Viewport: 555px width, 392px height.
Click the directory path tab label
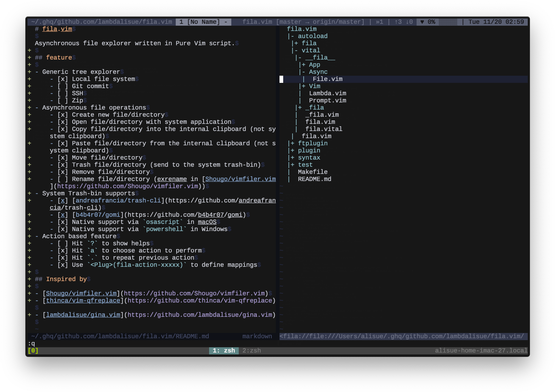tap(102, 22)
